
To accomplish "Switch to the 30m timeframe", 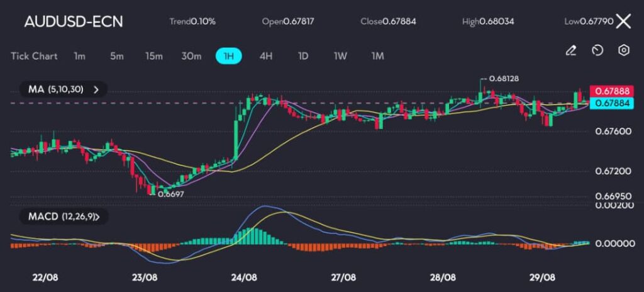I will [x=191, y=56].
